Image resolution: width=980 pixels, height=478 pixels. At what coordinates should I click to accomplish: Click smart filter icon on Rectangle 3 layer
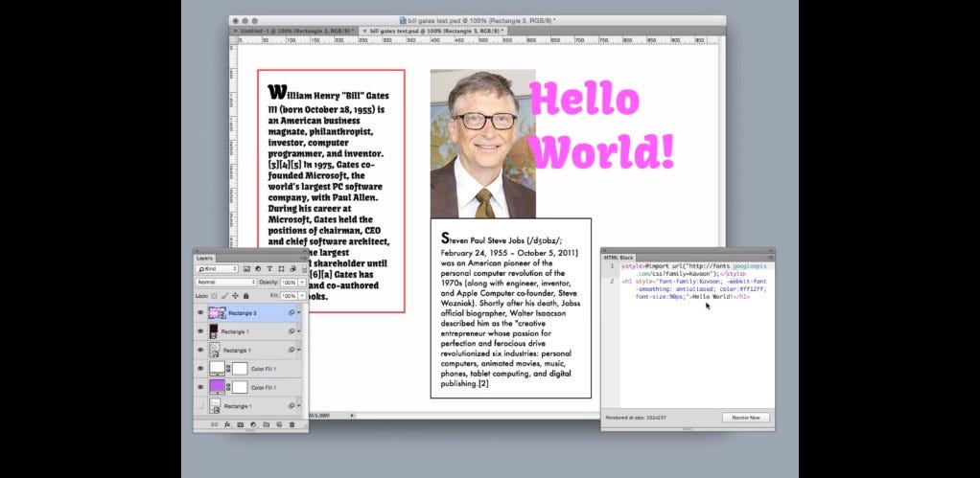point(292,312)
